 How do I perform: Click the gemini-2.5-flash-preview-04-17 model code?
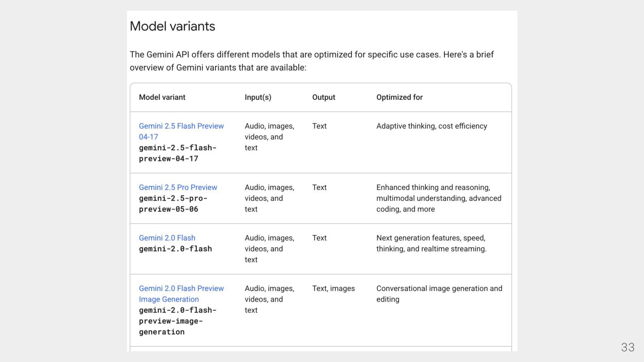coord(178,153)
